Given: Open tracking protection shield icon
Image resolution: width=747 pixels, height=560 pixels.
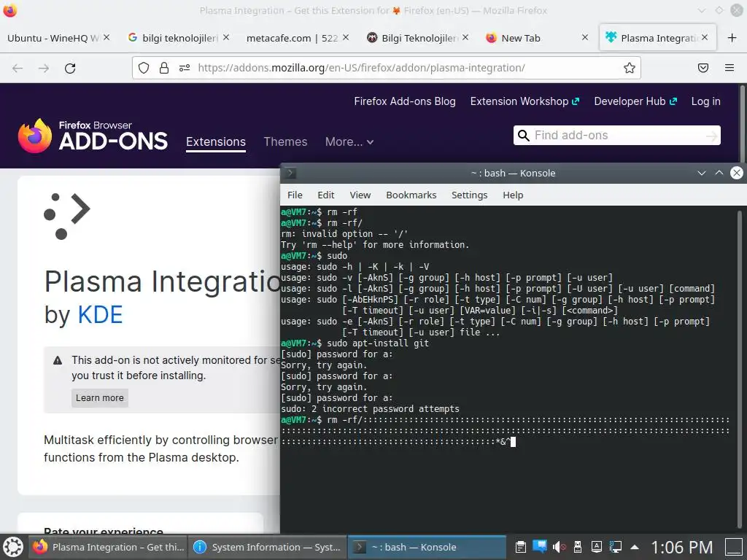Looking at the screenshot, I should click(144, 68).
